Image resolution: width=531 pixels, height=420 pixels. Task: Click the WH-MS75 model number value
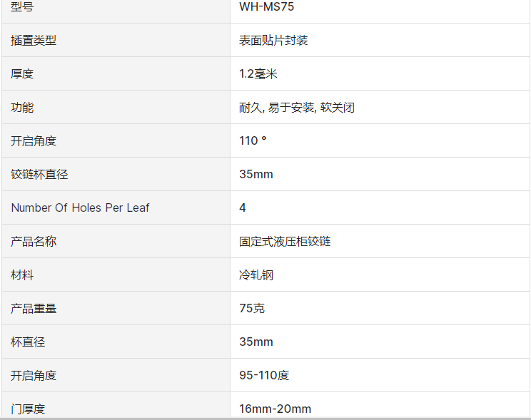tap(267, 7)
